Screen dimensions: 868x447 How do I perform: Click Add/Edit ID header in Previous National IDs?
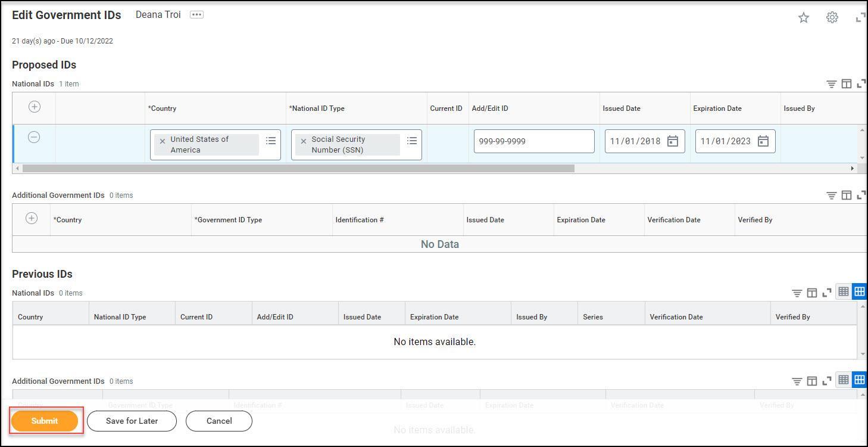click(x=275, y=317)
